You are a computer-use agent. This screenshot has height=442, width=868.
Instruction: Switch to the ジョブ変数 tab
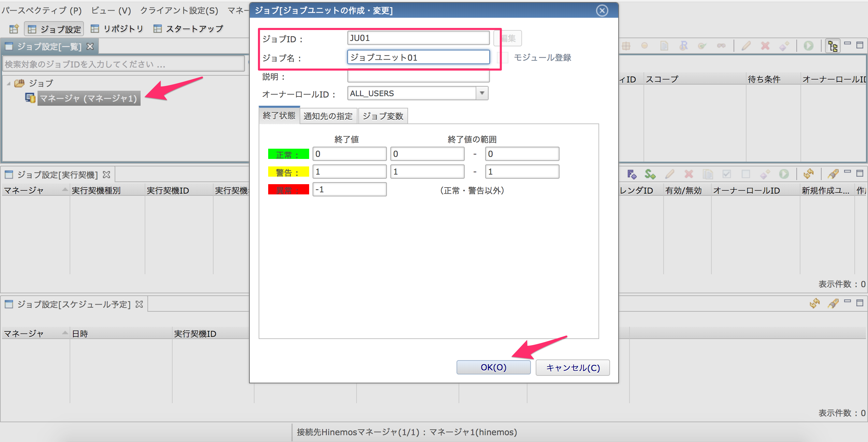point(383,116)
